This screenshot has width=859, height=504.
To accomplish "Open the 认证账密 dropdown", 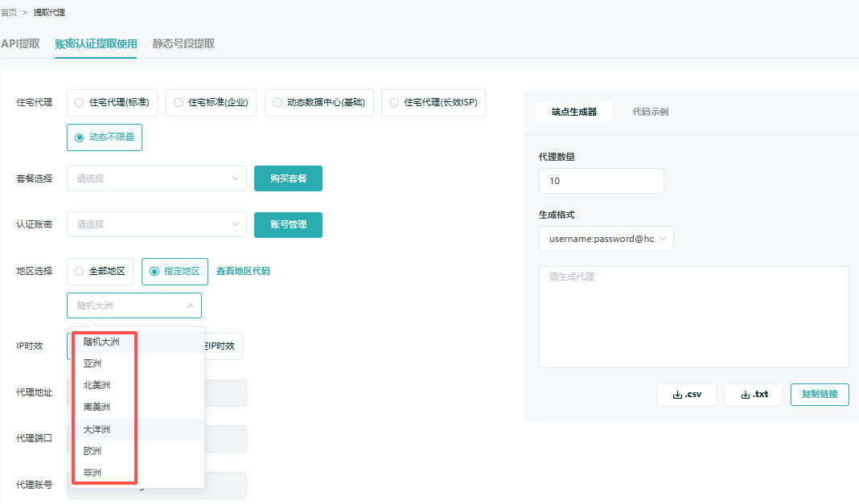I will (x=156, y=225).
